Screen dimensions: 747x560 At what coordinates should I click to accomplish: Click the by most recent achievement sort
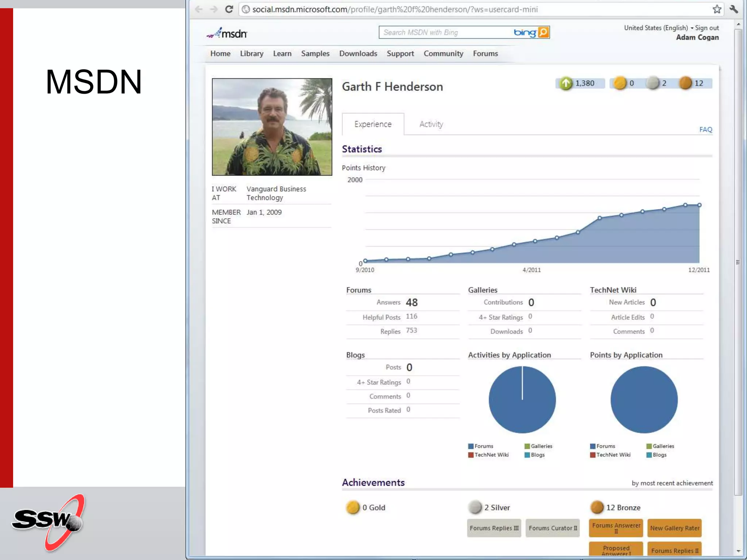tap(672, 483)
